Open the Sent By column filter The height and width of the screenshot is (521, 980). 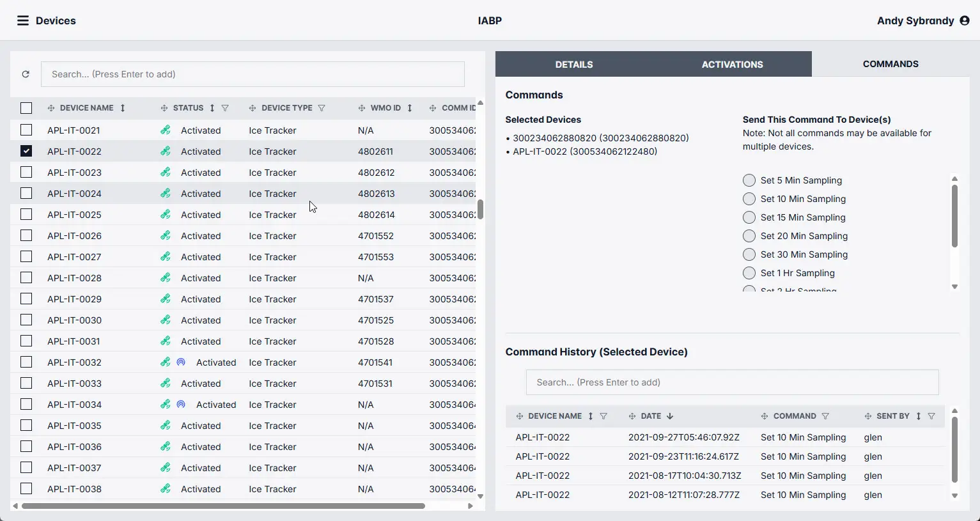coord(931,416)
